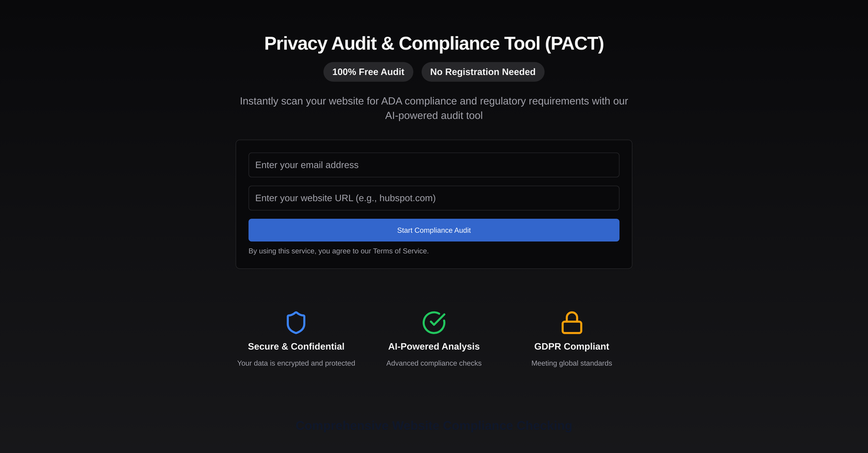Click the 100% Free Audit badge
868x453 pixels.
368,71
